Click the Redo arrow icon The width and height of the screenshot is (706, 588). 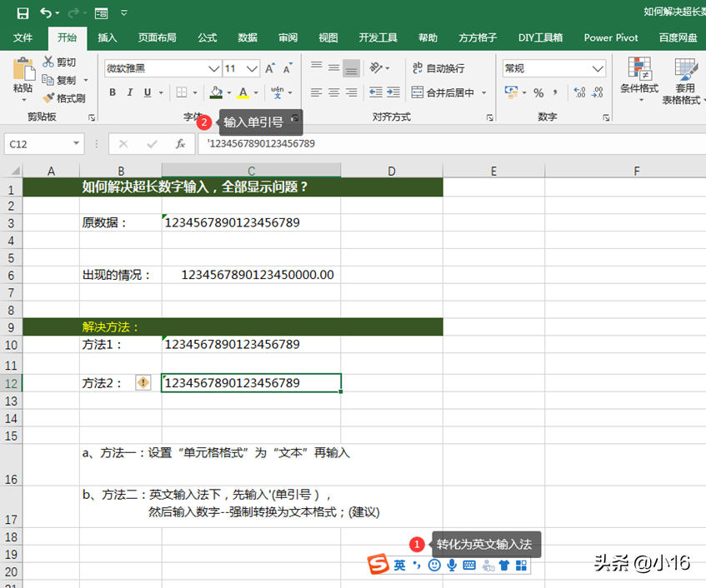(x=73, y=12)
